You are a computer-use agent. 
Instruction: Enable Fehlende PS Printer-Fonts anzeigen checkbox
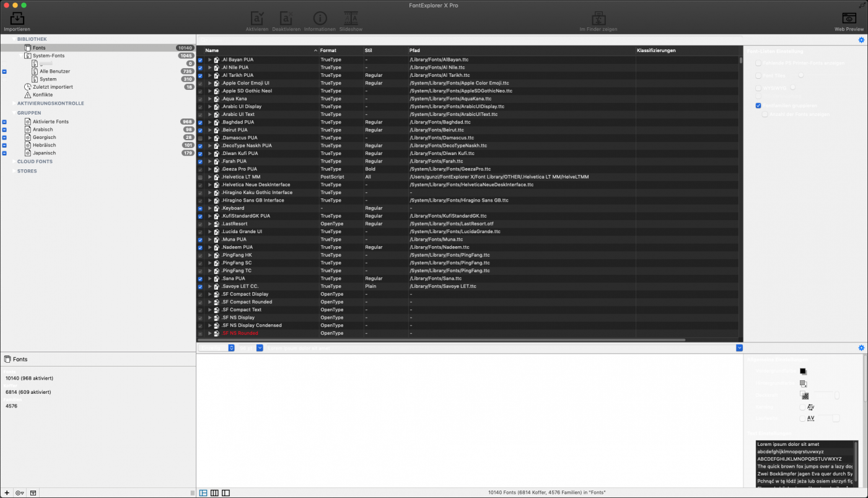[758, 63]
